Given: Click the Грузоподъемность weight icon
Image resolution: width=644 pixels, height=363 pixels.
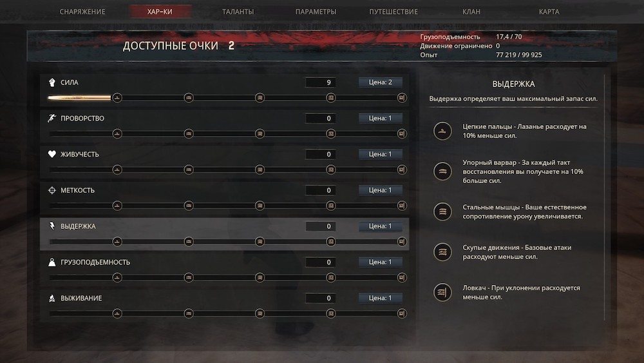Looking at the screenshot, I should click(x=52, y=262).
